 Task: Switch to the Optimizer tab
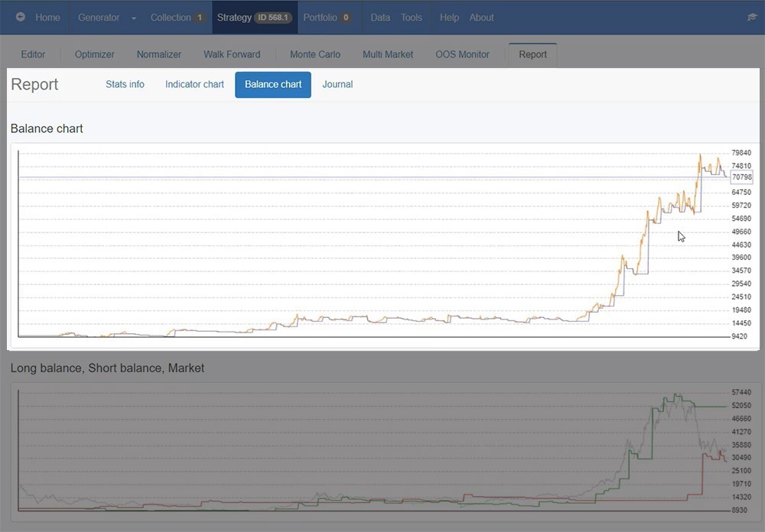(94, 54)
